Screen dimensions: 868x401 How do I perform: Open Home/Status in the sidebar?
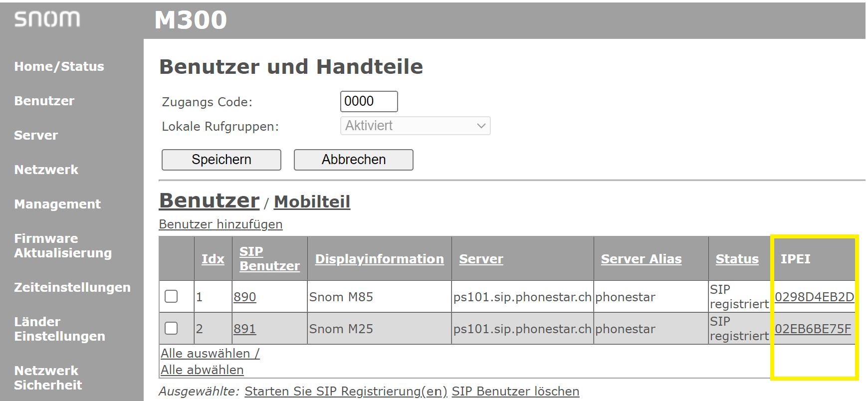tap(59, 66)
